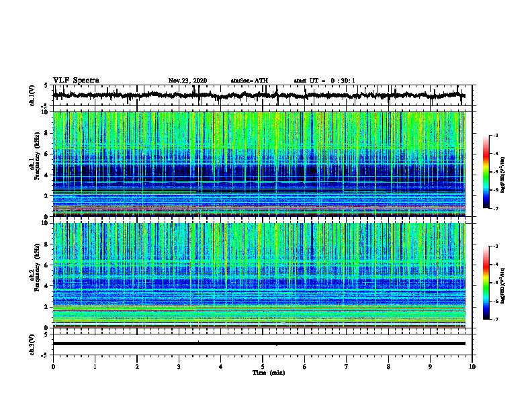
Task: Click the ch.2 spectrogram colorbar
Action: pos(486,283)
